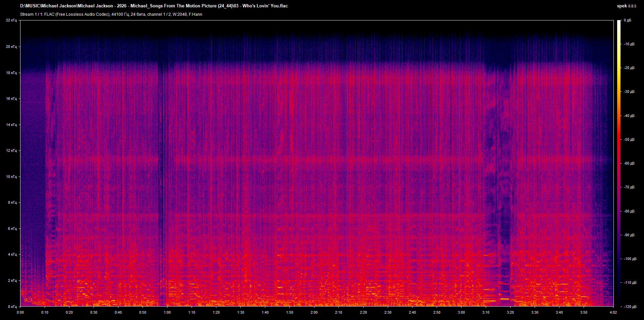Click the 0 кГц frequency label
This screenshot has width=644, height=320.
(x=12, y=307)
